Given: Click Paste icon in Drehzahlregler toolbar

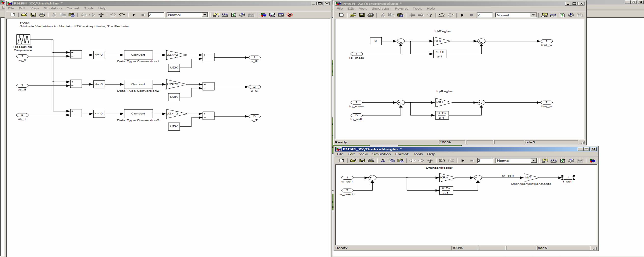Looking at the screenshot, I should point(400,161).
